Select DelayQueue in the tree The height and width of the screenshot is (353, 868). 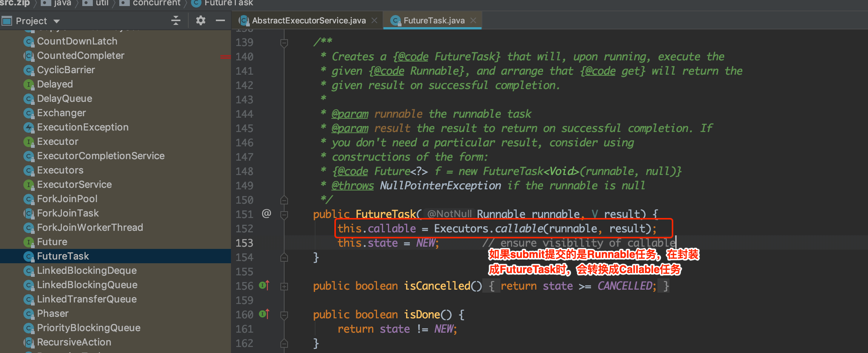click(65, 98)
